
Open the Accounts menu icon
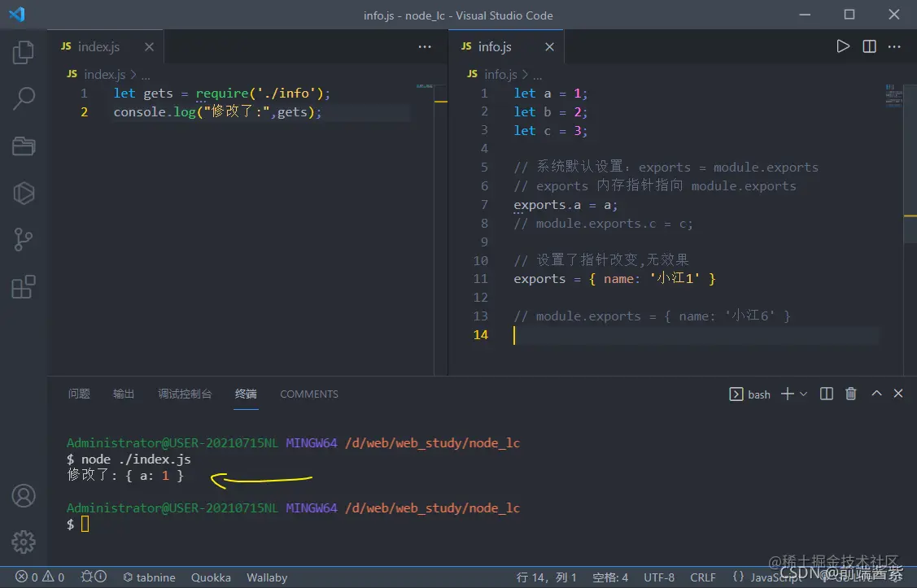coord(24,495)
